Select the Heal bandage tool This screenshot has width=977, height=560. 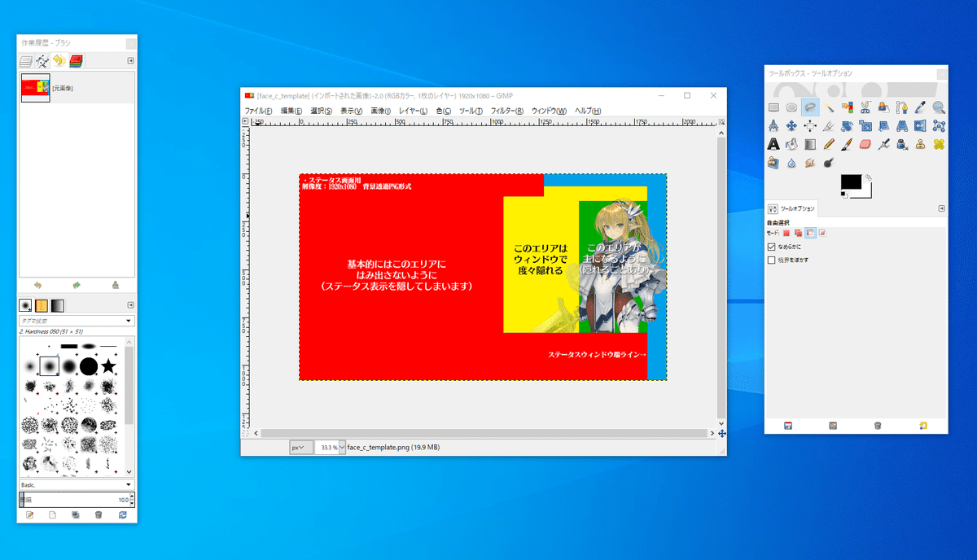[939, 144]
